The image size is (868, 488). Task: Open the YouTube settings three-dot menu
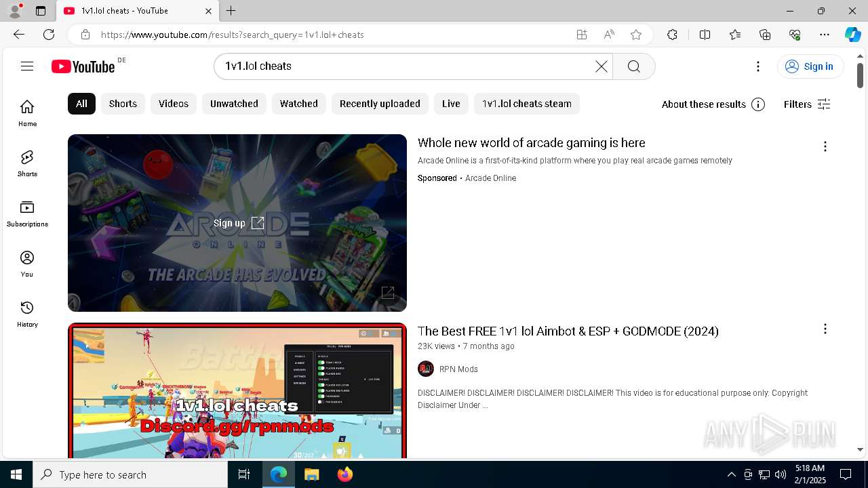(x=758, y=66)
